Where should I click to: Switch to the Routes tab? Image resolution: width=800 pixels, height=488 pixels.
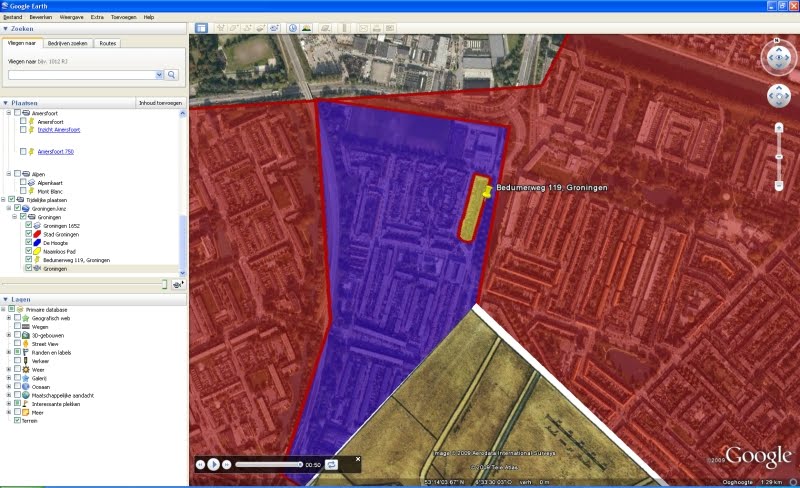click(108, 43)
